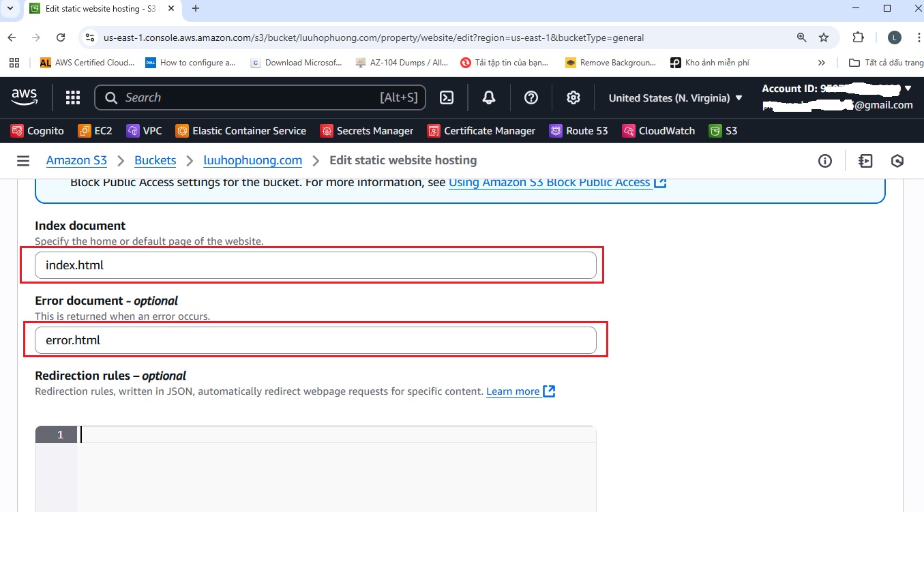This screenshot has width=924, height=572.
Task: Open the browser extensions puzzle icon
Action: click(859, 37)
